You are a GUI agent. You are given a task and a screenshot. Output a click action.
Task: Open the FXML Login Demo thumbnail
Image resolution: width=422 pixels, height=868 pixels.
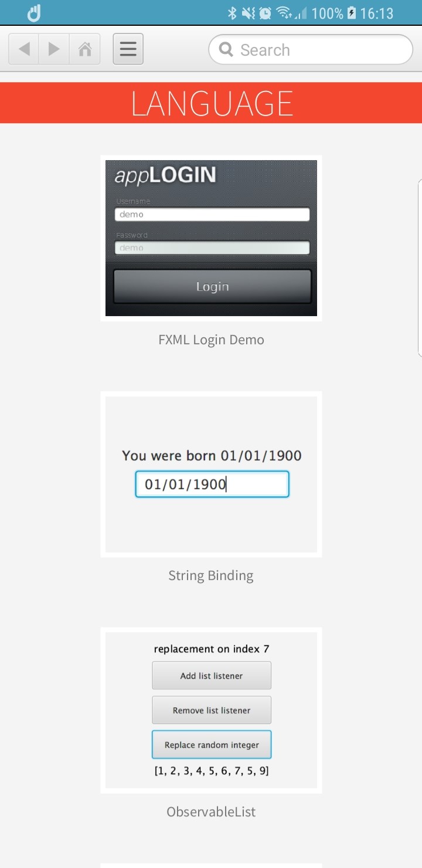click(x=211, y=238)
